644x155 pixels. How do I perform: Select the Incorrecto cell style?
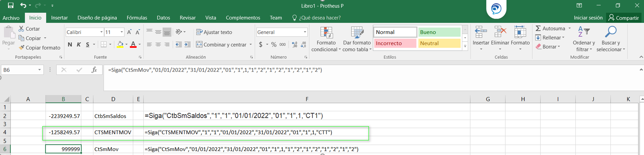[x=395, y=43]
